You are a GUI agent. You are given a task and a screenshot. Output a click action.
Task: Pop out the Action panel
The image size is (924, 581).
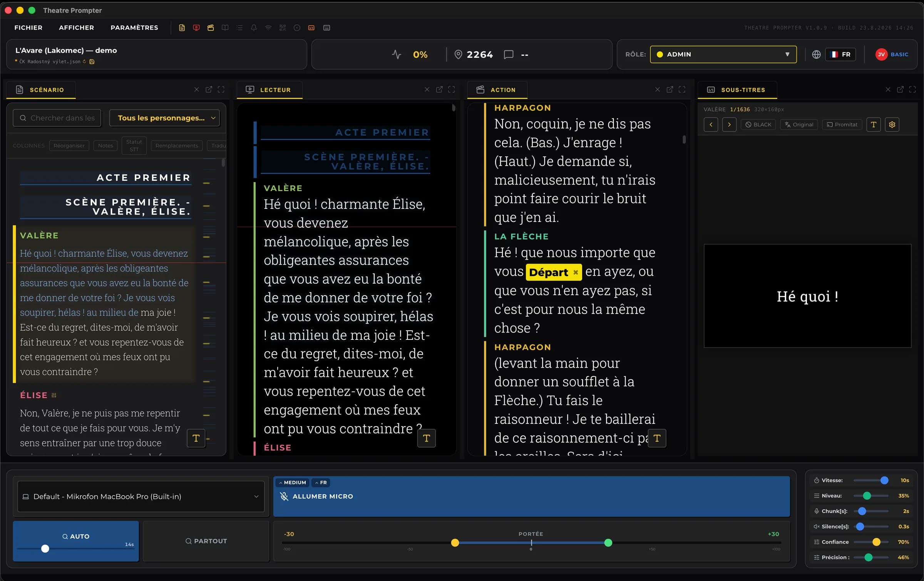click(x=670, y=89)
